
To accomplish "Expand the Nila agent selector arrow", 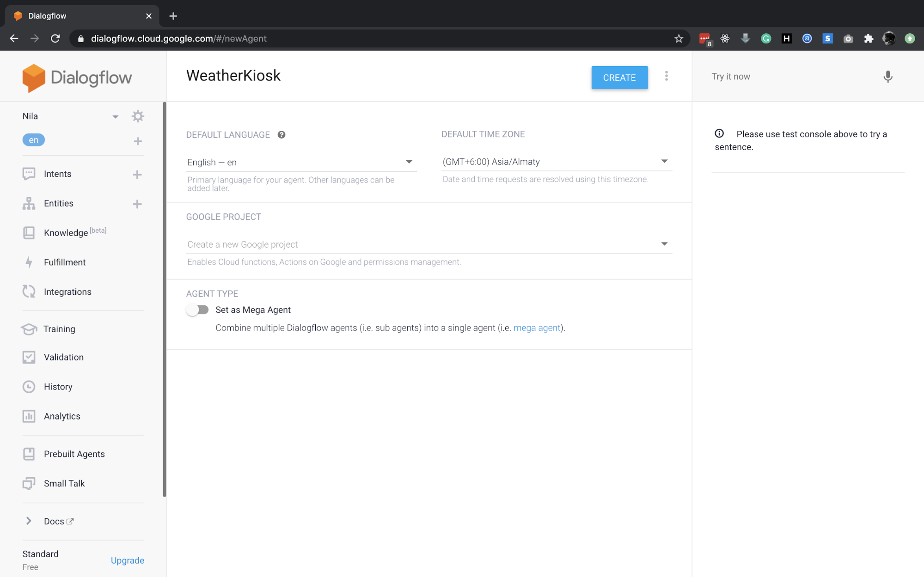I will 115,116.
